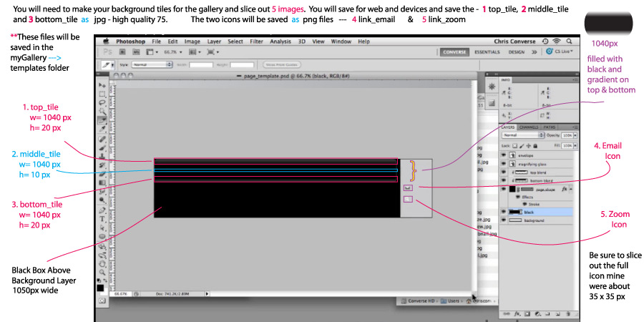This screenshot has width=644, height=322.
Task: Switch to the Channels tab
Action: [x=529, y=127]
